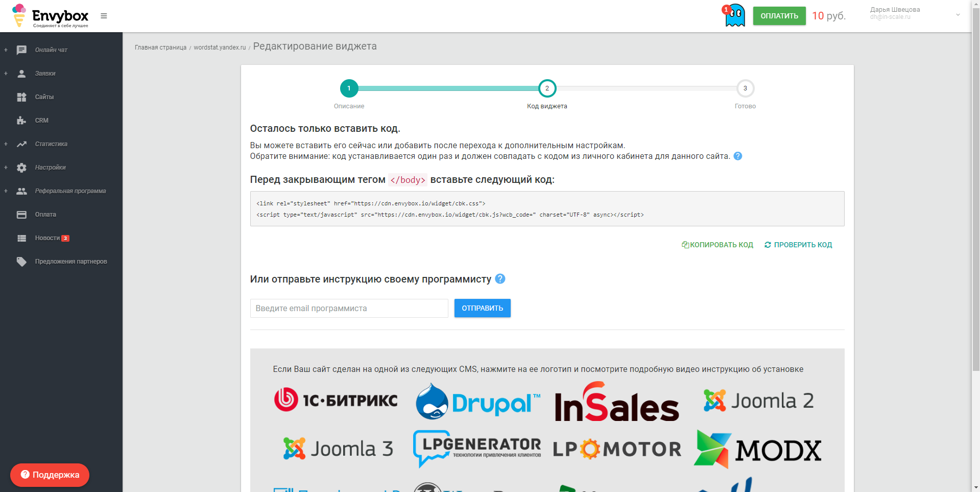Click the Envybox logo

click(x=50, y=16)
